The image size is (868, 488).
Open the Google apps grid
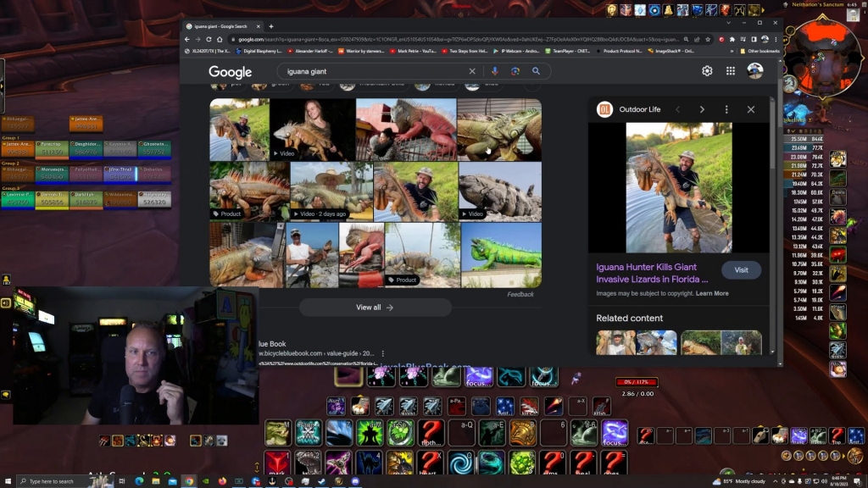pyautogui.click(x=731, y=71)
